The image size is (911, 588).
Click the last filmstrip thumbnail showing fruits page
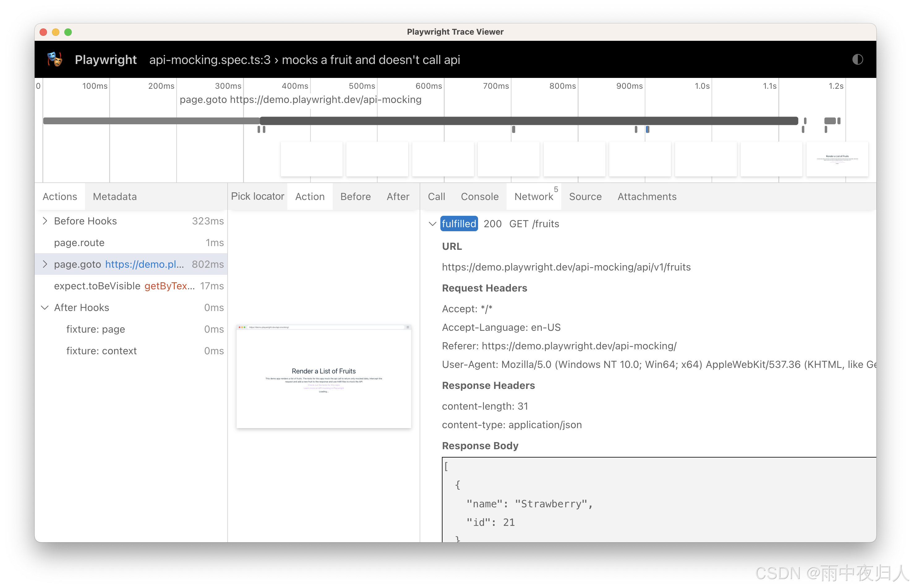point(837,159)
